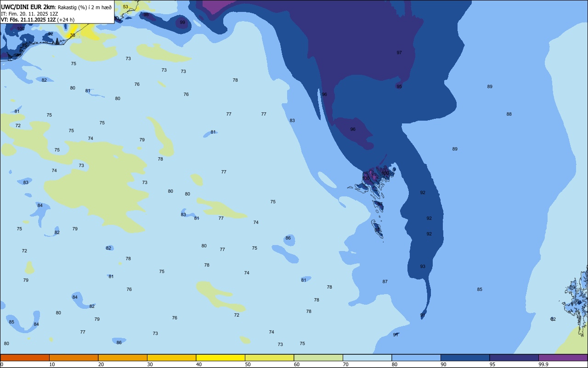Viewport: 588px width, 368px height.
Task: Click the map value 38 on yellow area
Action: click(73, 35)
